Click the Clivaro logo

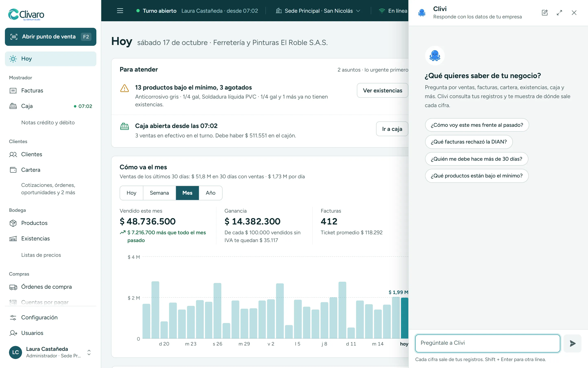point(26,15)
